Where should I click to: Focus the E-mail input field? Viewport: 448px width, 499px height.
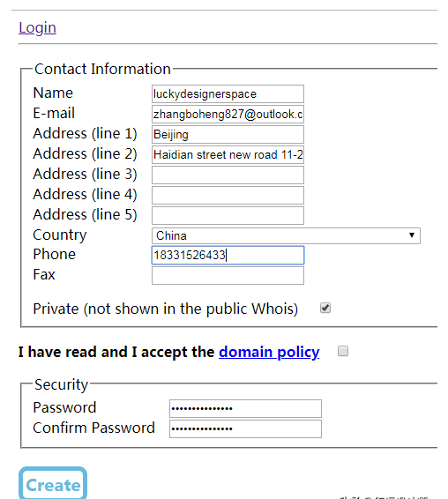(x=228, y=114)
